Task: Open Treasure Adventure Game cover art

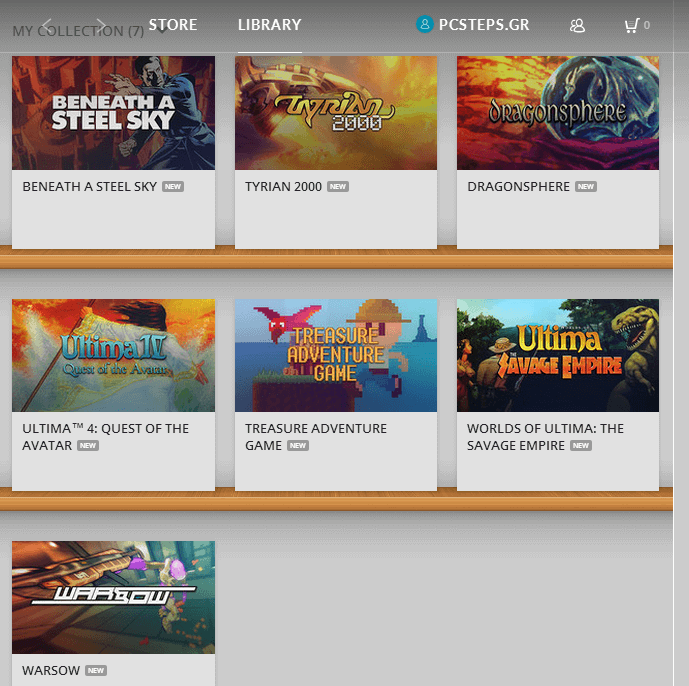Action: click(x=336, y=356)
